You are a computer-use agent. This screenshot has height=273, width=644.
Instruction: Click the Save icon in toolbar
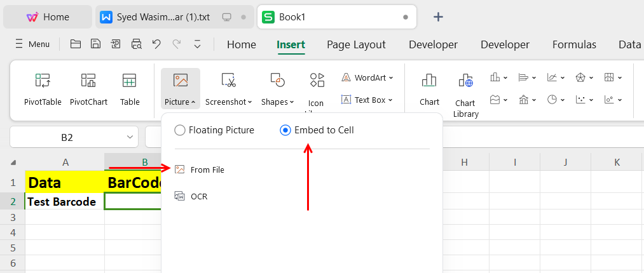(x=95, y=44)
